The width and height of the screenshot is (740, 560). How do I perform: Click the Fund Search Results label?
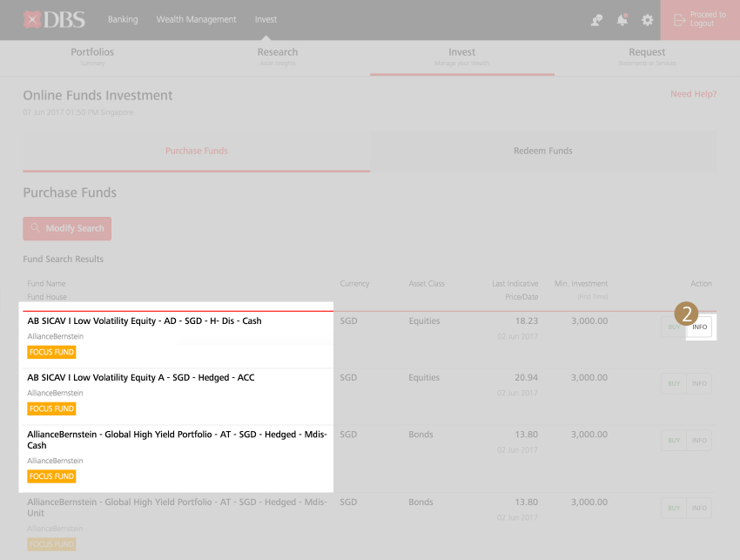click(x=64, y=260)
